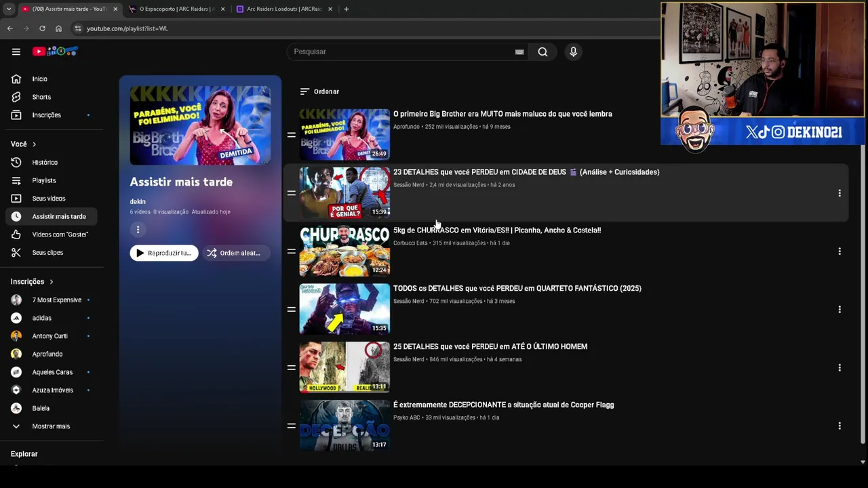Click the YouTube logo
This screenshot has width=868, height=488.
55,52
